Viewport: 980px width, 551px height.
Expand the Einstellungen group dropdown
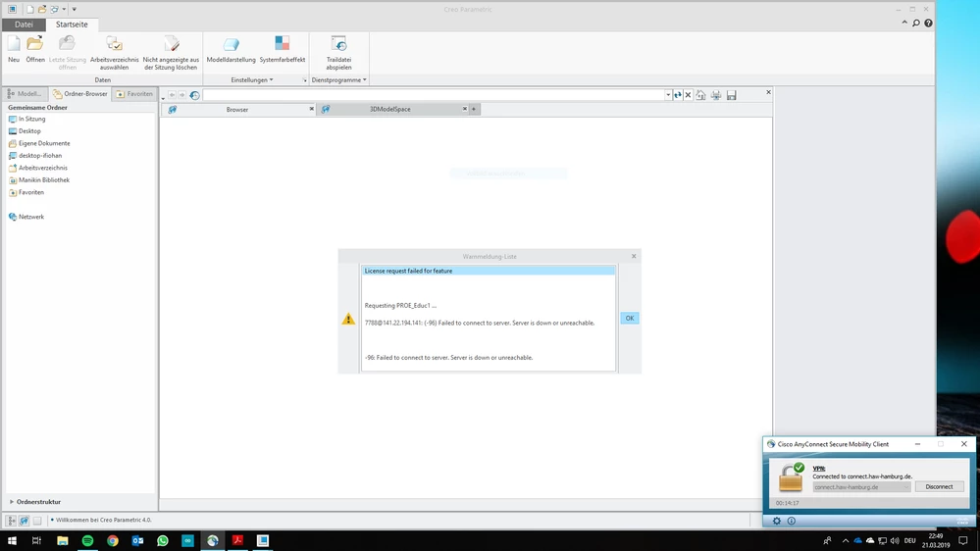point(252,80)
